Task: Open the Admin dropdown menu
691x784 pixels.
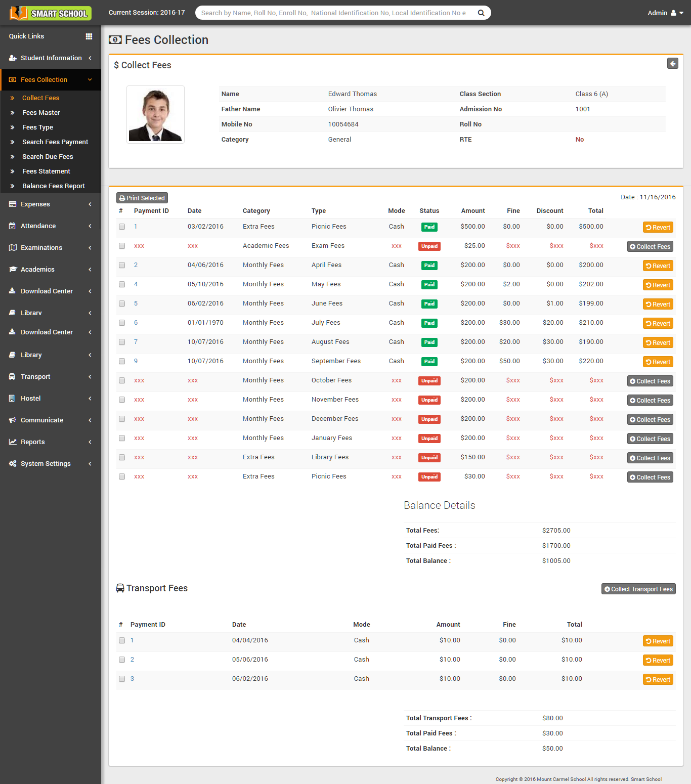Action: tap(665, 13)
